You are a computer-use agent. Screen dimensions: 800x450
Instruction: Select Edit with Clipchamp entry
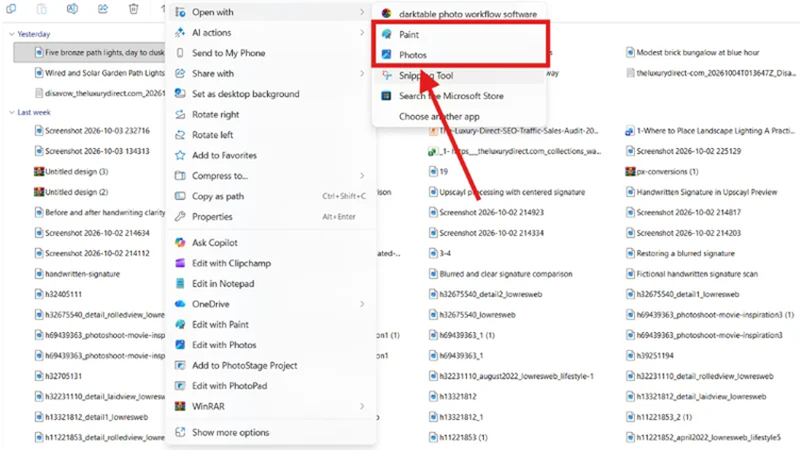(271, 263)
